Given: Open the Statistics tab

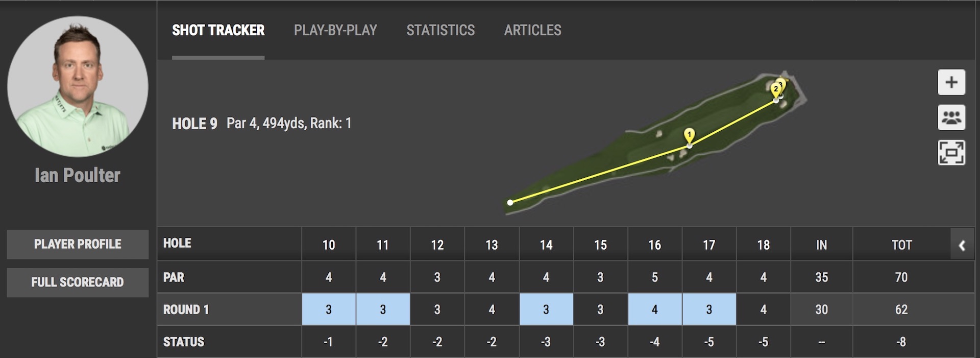Looking at the screenshot, I should 440,31.
